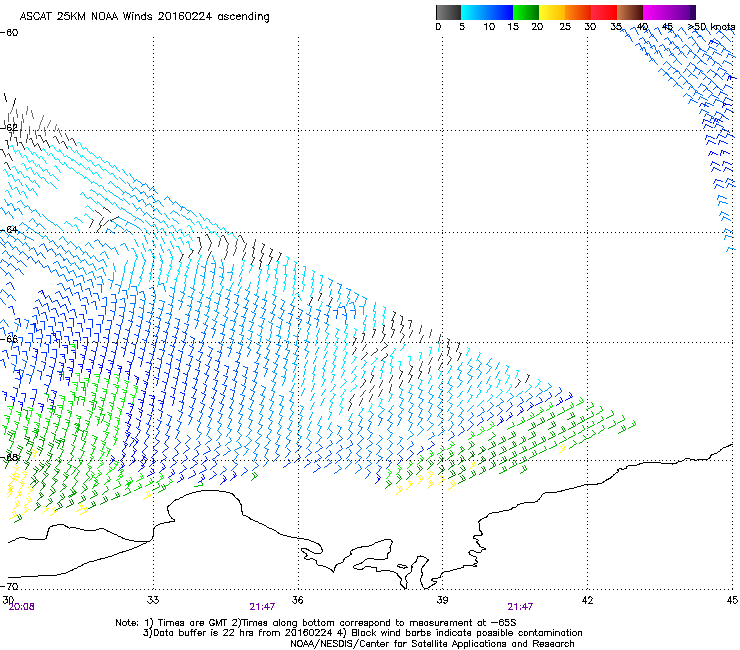The height and width of the screenshot is (650, 740).
Task: Click the longitude label '30'
Action: 8,599
